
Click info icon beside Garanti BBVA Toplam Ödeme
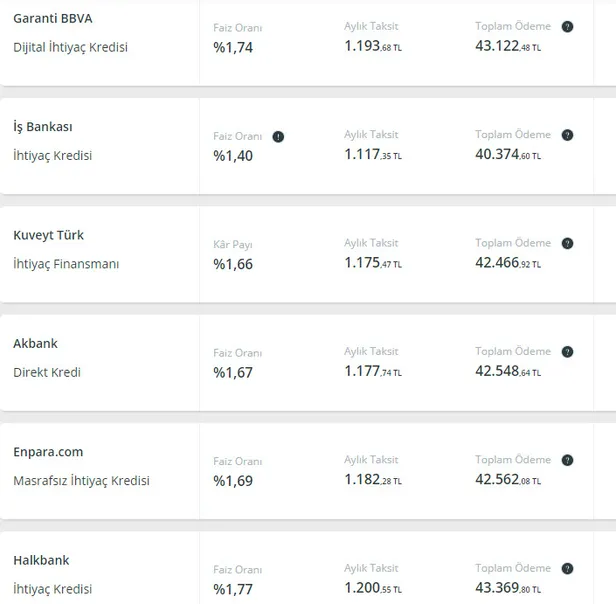click(x=567, y=27)
